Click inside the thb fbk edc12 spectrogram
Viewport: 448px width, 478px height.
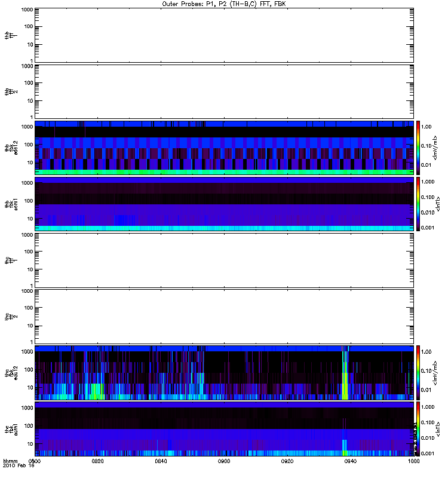[224, 148]
